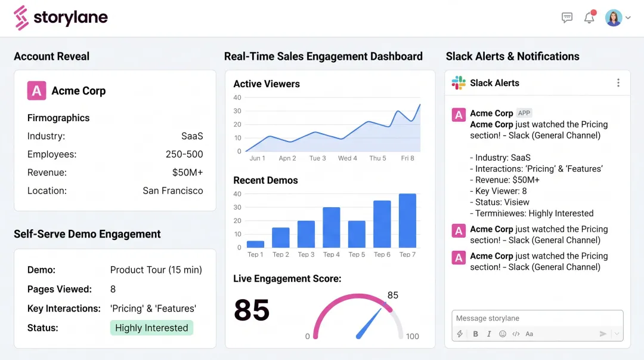This screenshot has height=360, width=644.
Task: Click the Real-Time Sales Engagement Dashboard heading
Action: coord(323,56)
